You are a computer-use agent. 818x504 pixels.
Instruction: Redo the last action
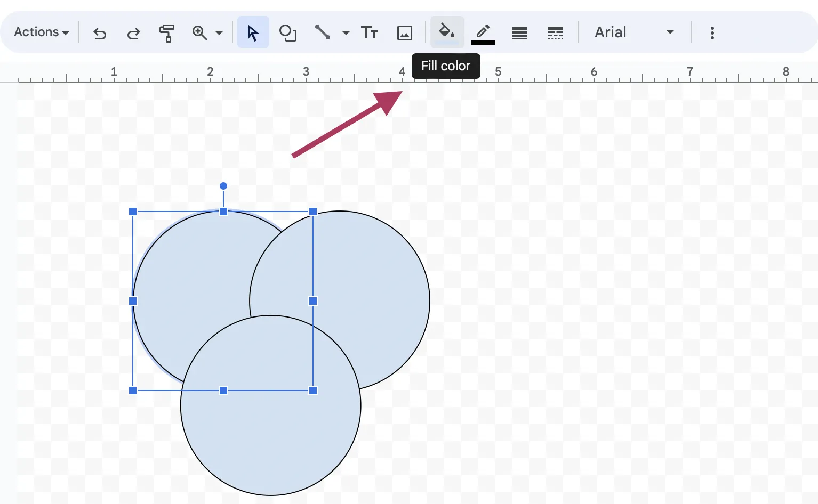(133, 33)
